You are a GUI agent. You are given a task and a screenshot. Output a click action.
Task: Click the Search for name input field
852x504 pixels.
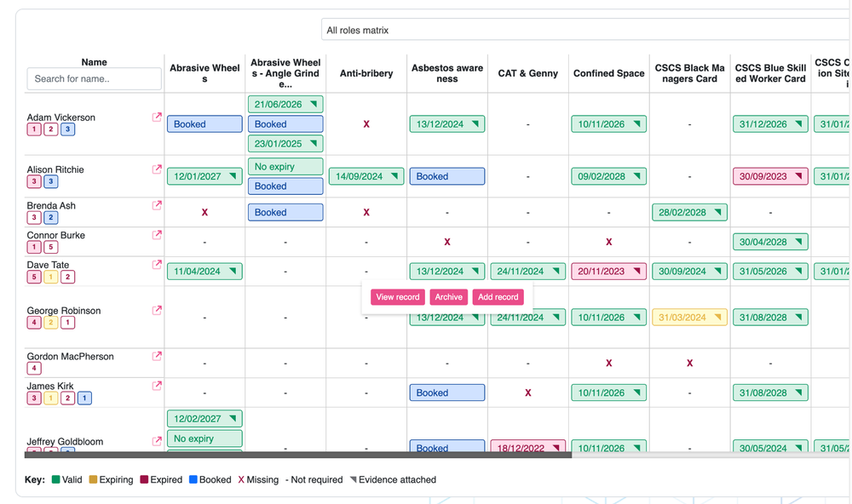click(94, 78)
